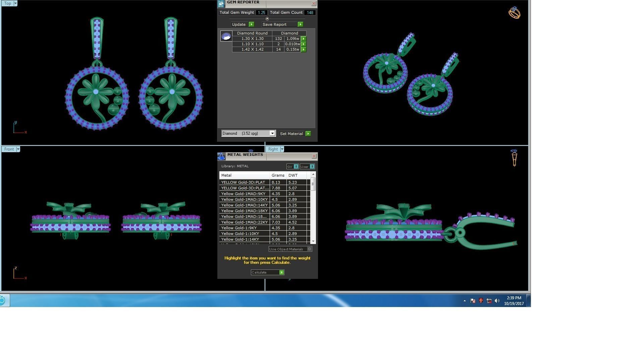Click the red shield security tray icon
Image resolution: width=644 pixels, height=362 pixels.
481,301
